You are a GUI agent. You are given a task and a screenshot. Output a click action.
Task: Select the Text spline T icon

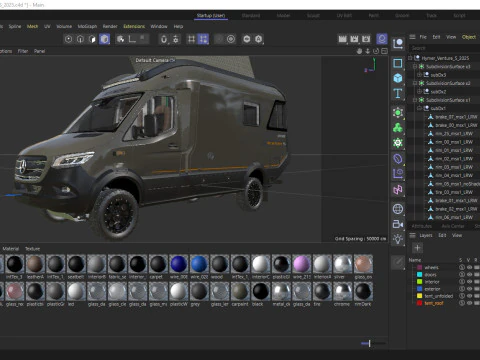[x=398, y=93]
